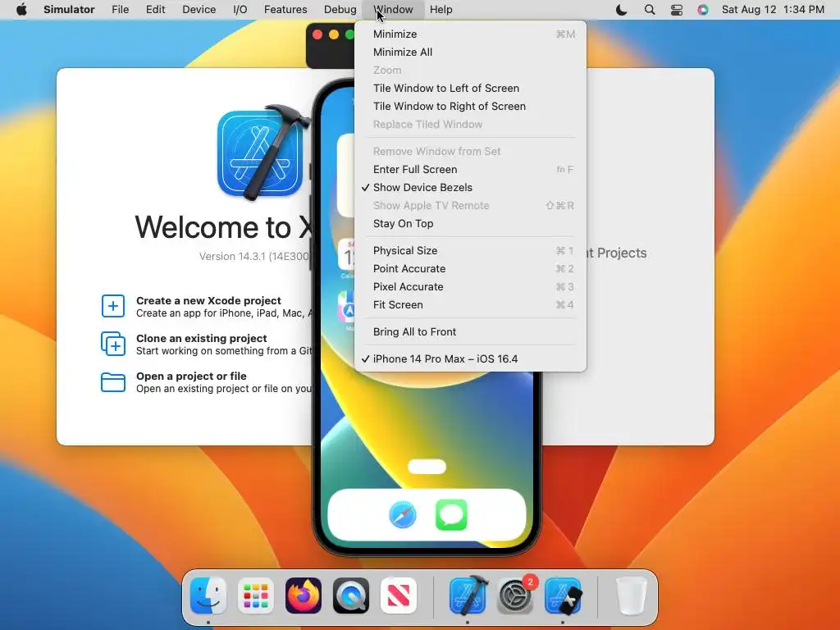This screenshot has height=630, width=840.
Task: Open Safari in the iPhone simulator dock
Action: coord(402,515)
